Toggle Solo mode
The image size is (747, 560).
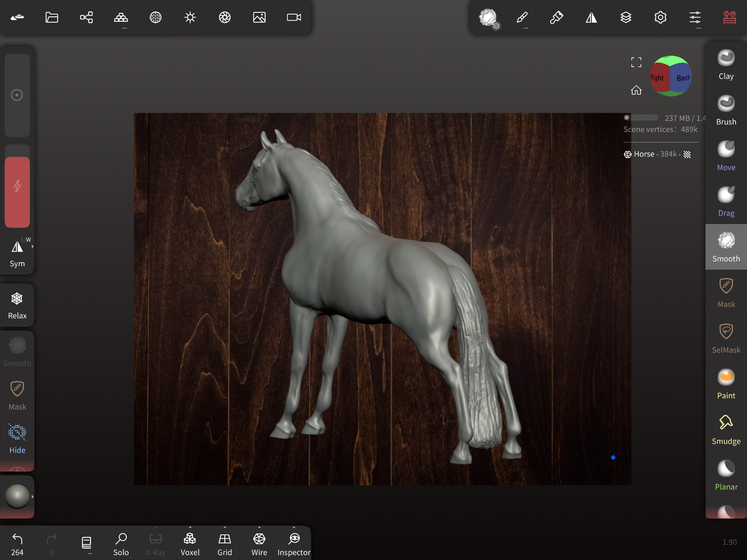pos(121,544)
